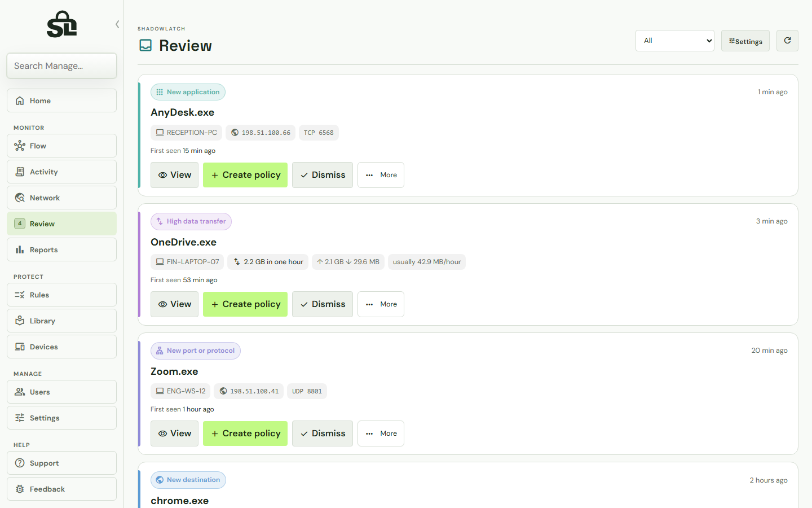Click the RECEPTION-PC device chip
The image size is (812, 508).
pos(186,133)
